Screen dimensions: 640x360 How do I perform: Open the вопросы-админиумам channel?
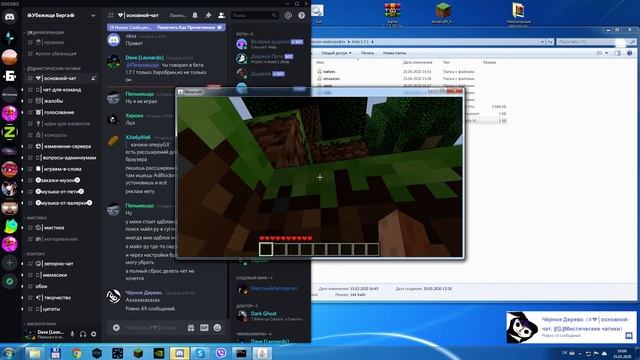click(61, 158)
